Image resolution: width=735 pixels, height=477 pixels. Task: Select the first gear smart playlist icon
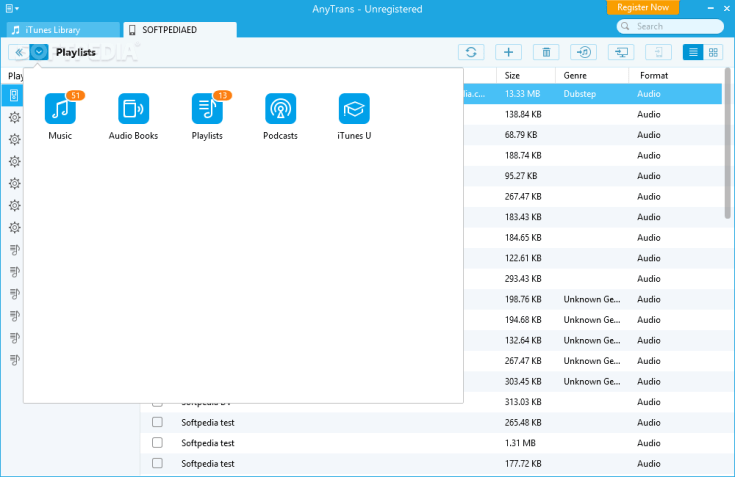pyautogui.click(x=15, y=117)
